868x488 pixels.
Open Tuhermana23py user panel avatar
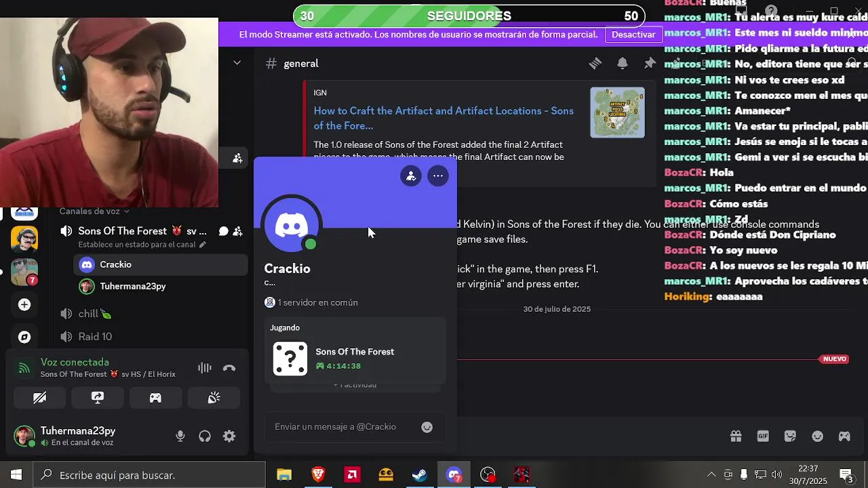click(24, 436)
